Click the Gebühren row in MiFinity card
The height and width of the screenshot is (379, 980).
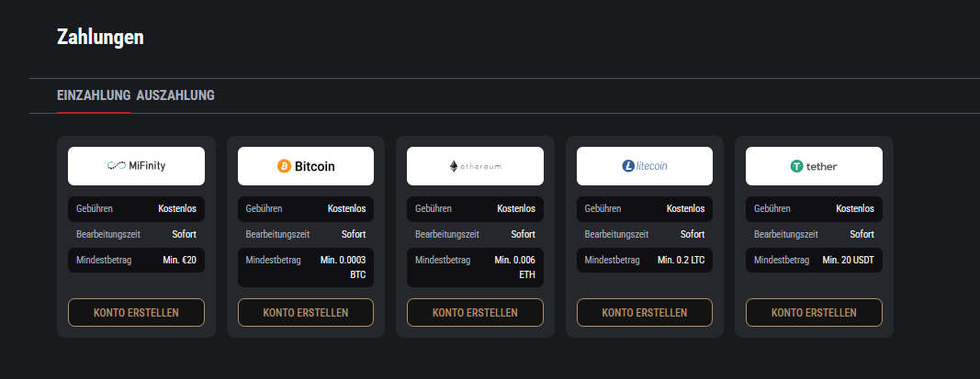click(136, 208)
